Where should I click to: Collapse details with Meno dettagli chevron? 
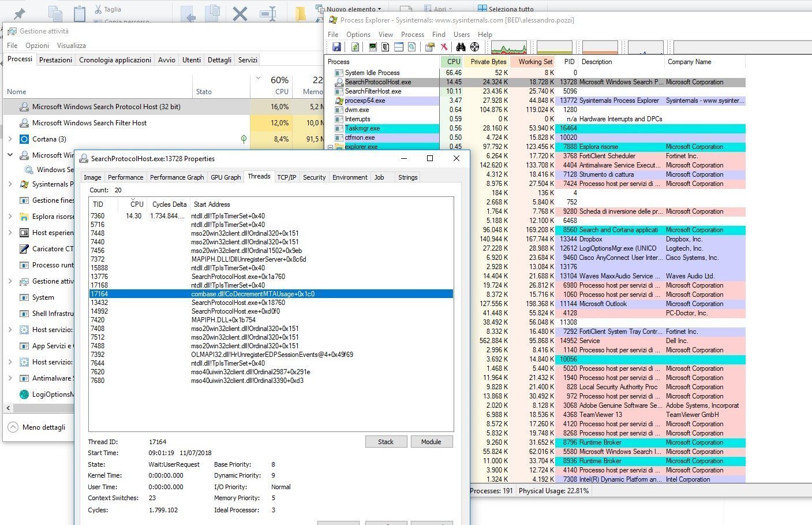13,427
